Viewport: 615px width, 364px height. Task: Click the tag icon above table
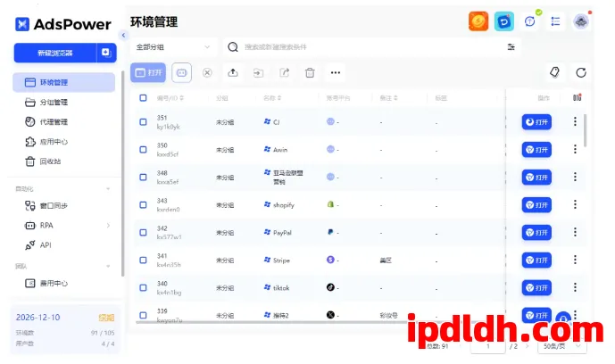click(x=554, y=72)
